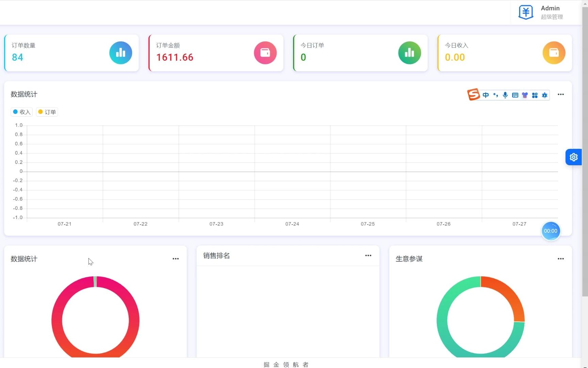588x368 pixels.
Task: Click the 生意参谋 panel title
Action: click(x=409, y=259)
